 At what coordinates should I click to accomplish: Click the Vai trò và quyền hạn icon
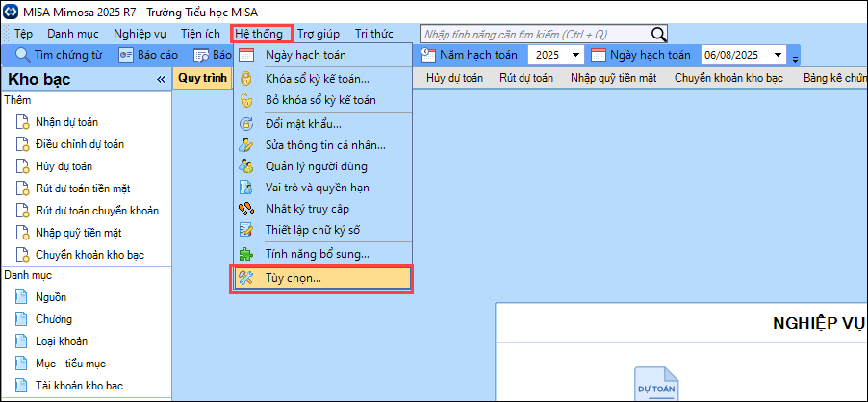245,188
